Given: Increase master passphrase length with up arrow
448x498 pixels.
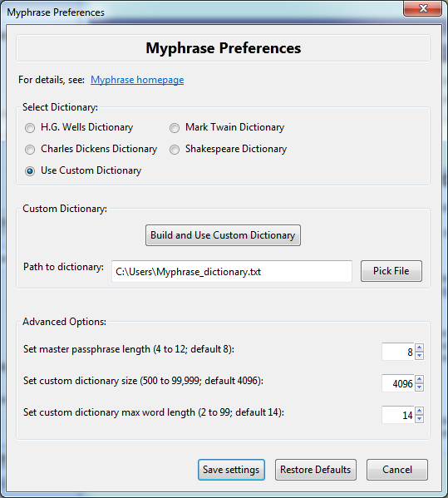Looking at the screenshot, I should coord(419,348).
